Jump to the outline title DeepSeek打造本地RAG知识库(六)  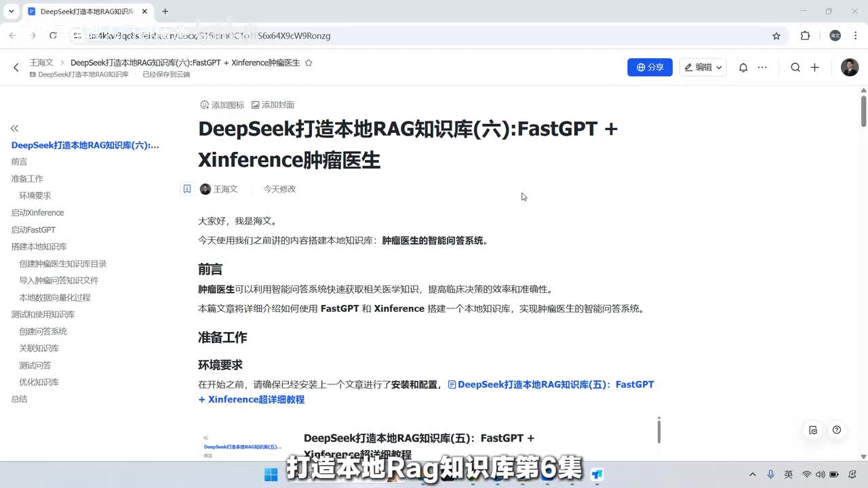point(85,145)
